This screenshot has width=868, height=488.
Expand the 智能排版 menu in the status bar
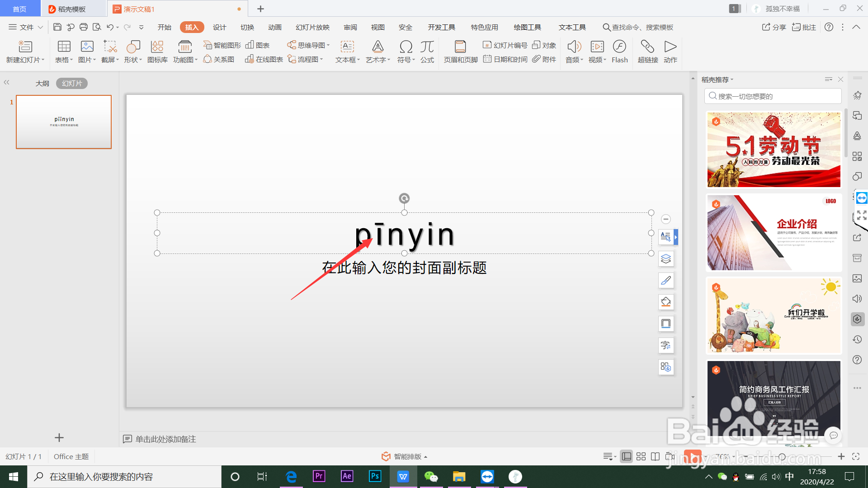410,456
